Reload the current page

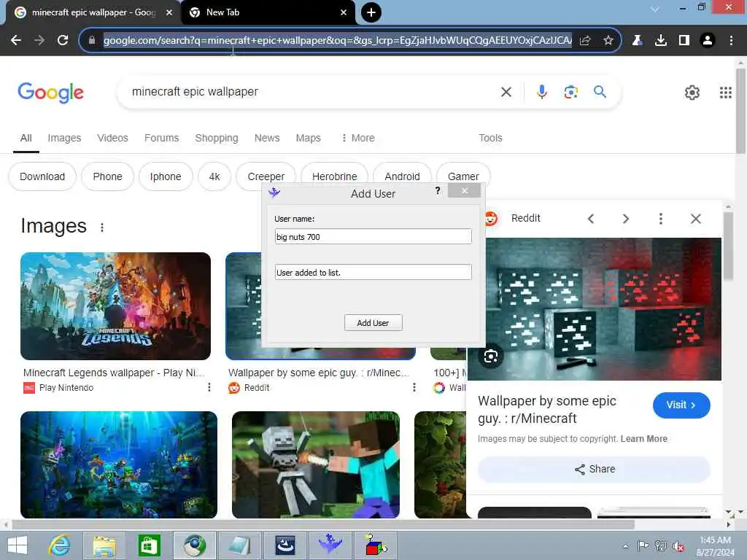point(63,41)
